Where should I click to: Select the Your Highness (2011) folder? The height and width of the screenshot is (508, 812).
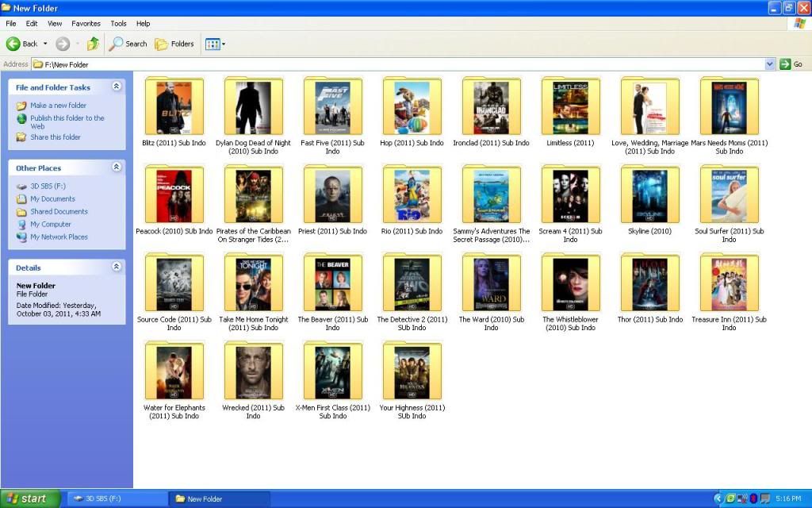click(x=412, y=380)
